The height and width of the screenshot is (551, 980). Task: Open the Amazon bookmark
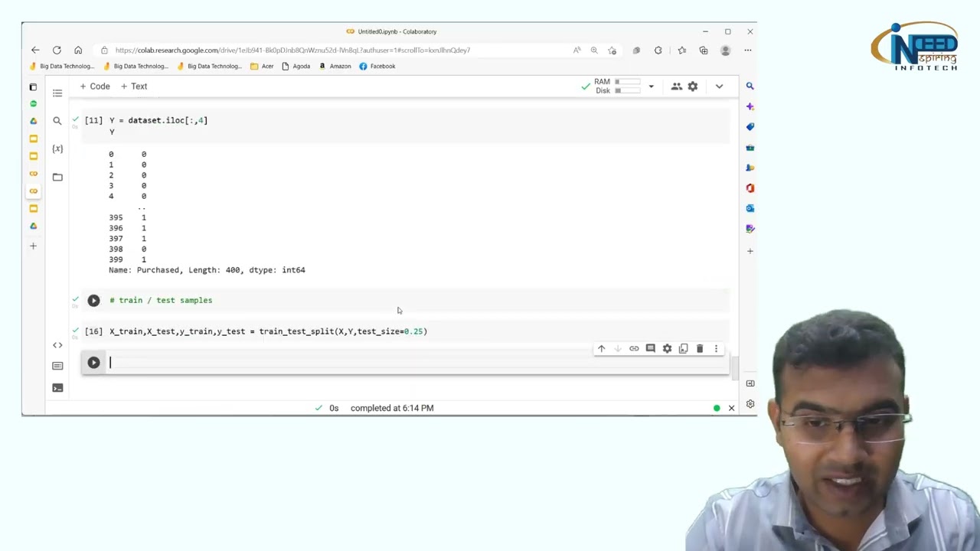click(x=335, y=67)
